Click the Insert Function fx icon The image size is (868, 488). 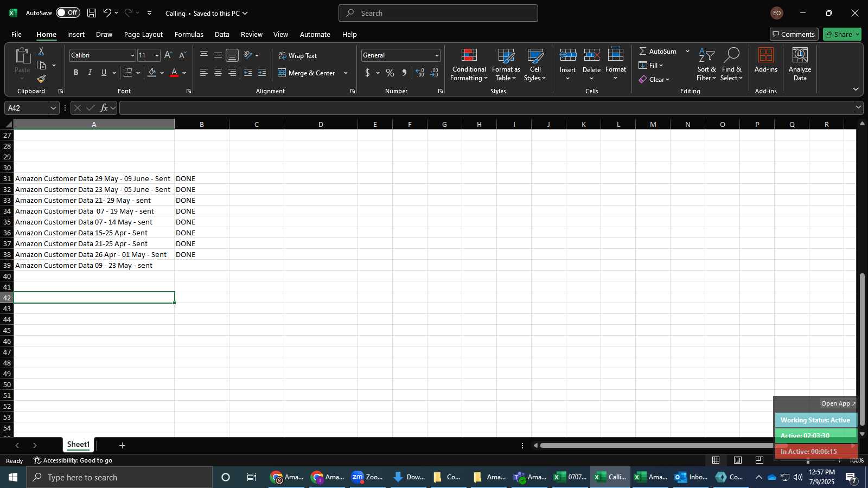point(104,108)
